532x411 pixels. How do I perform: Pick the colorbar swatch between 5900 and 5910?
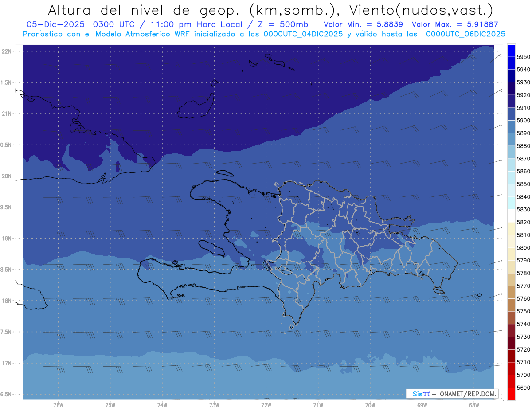(x=511, y=114)
